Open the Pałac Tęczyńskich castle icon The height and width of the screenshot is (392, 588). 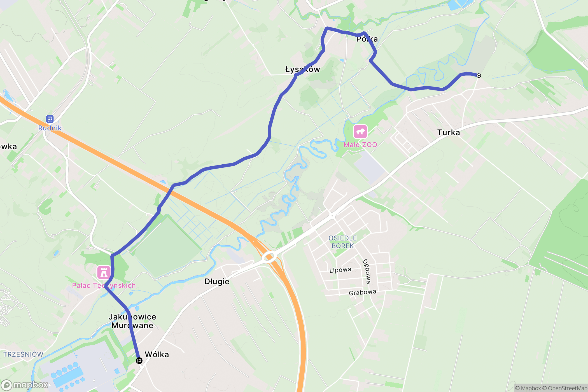(x=104, y=272)
